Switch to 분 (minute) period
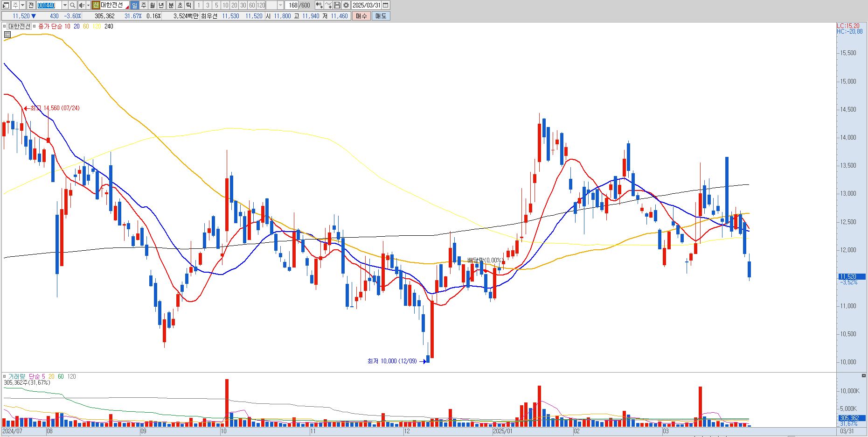The height and width of the screenshot is (437, 868). pyautogui.click(x=171, y=5)
